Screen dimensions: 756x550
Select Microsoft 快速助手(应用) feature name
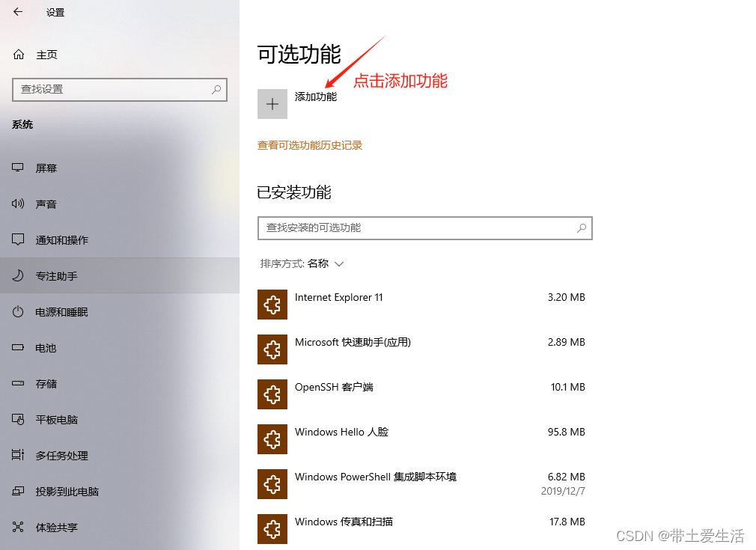(x=353, y=342)
